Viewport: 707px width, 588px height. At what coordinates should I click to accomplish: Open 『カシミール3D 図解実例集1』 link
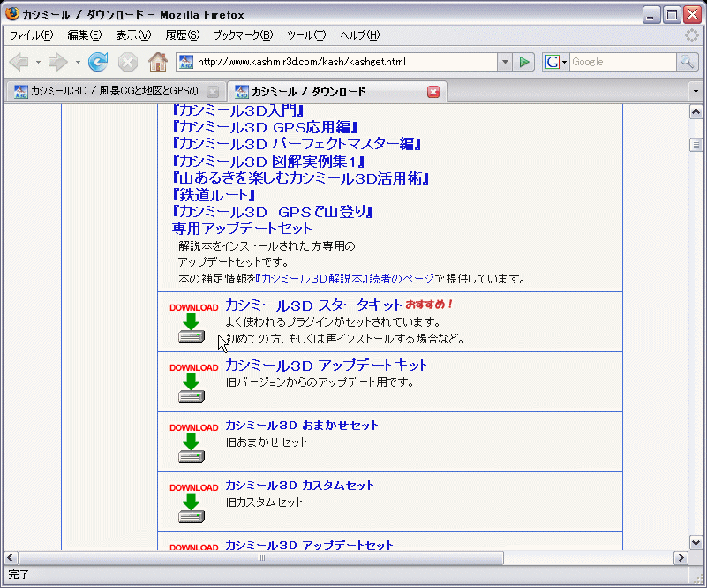(x=268, y=161)
